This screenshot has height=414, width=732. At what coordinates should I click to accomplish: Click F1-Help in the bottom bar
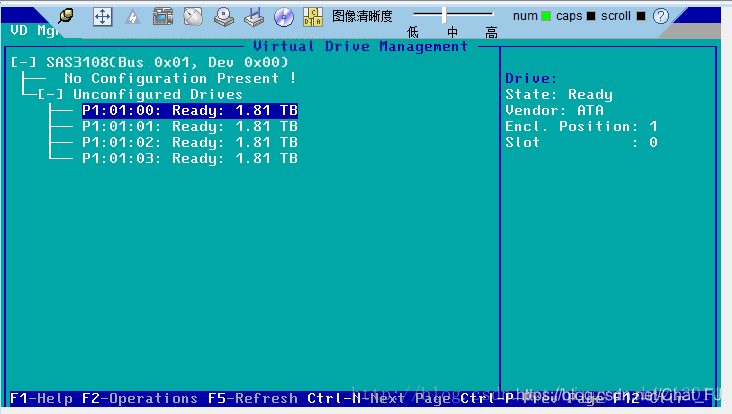[42, 398]
